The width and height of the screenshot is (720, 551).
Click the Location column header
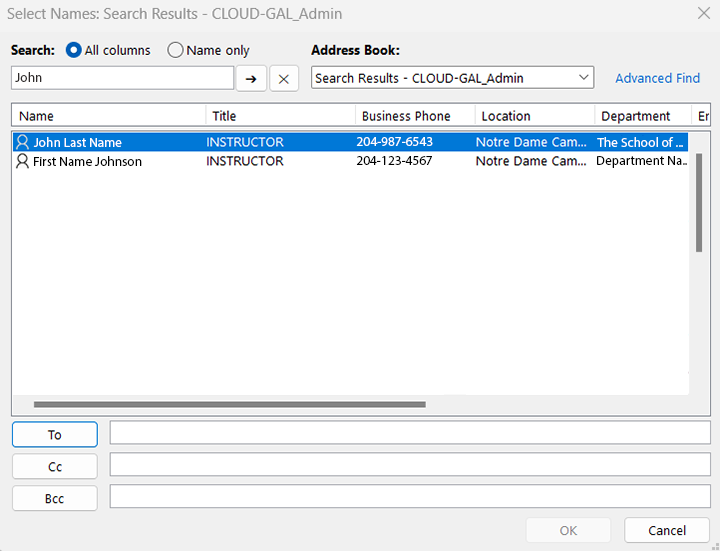[x=534, y=116]
